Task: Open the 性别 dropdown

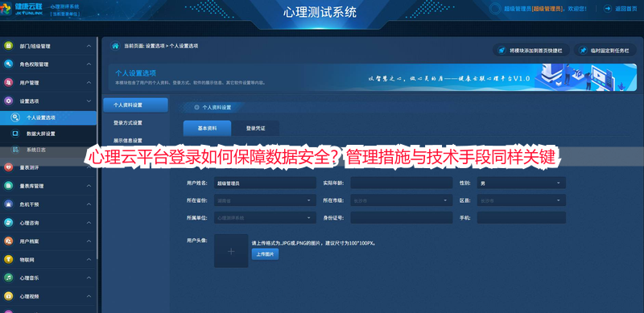Action: pyautogui.click(x=521, y=183)
